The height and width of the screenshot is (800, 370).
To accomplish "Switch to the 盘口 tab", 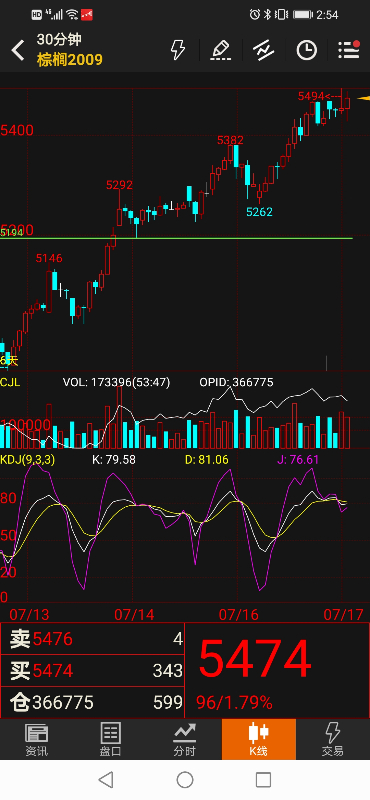I will pyautogui.click(x=111, y=739).
